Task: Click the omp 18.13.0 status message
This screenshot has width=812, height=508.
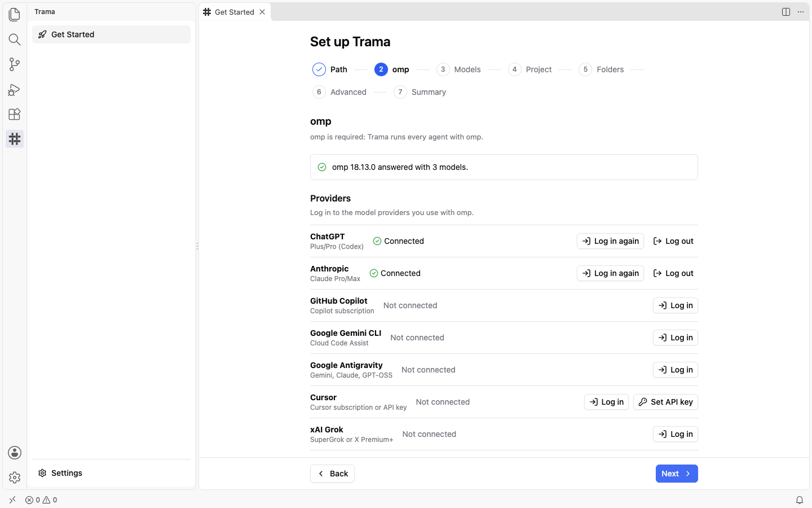Action: point(504,167)
